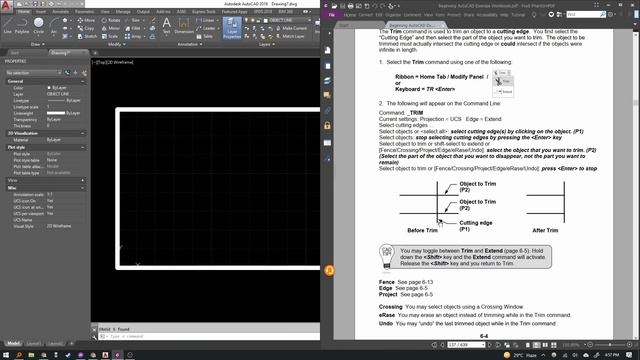Open the Pages panel icon in PDF sidebar
This screenshot has height=360, width=640.
(x=327, y=66)
